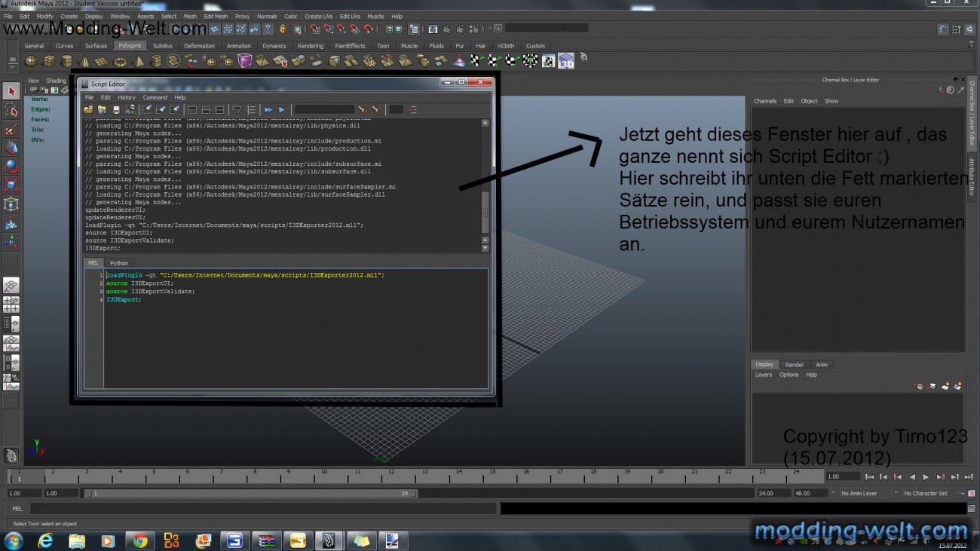The image size is (980, 551).
Task: Play animation forwards
Action: point(926,477)
